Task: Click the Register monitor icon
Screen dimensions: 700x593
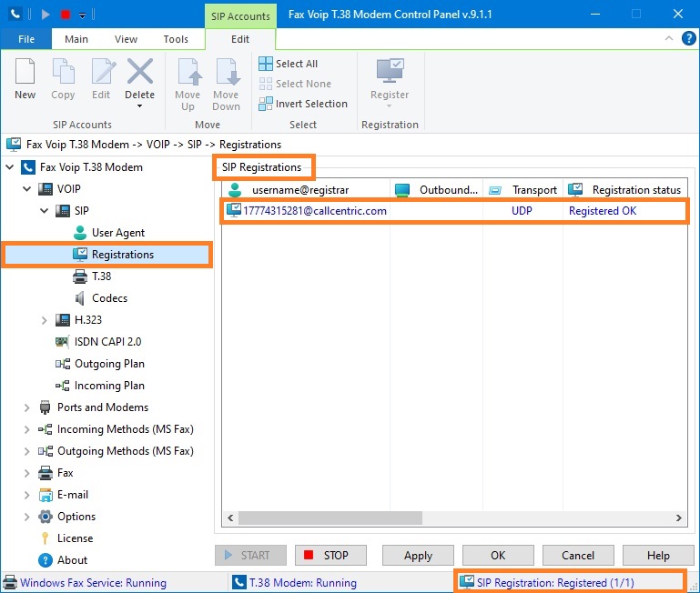Action: click(390, 71)
